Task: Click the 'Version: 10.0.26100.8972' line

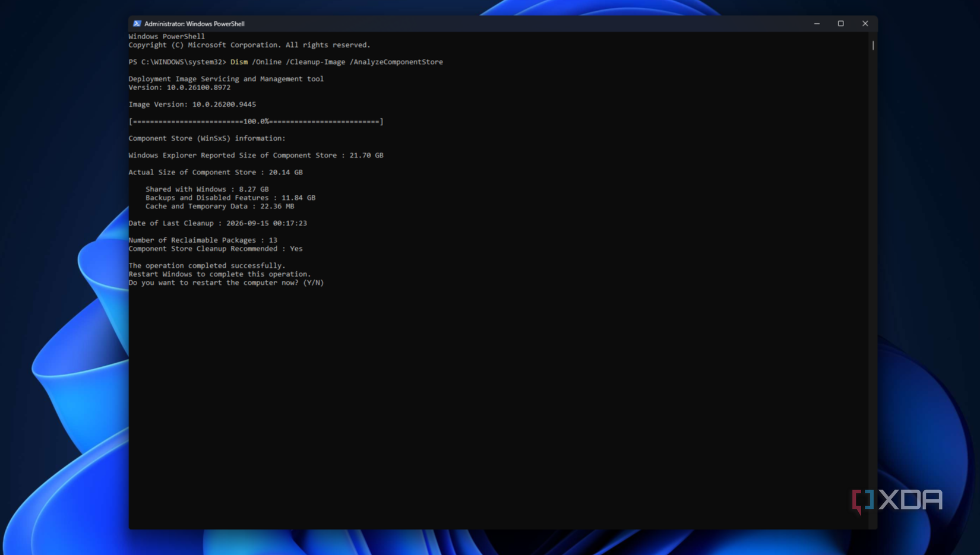Action: [179, 87]
